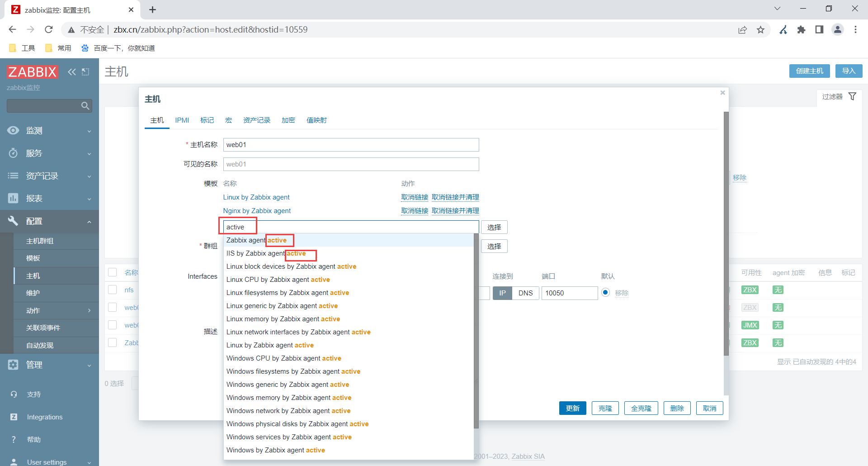Tick the select-all hosts checkbox
This screenshot has width=868, height=466.
pyautogui.click(x=113, y=272)
